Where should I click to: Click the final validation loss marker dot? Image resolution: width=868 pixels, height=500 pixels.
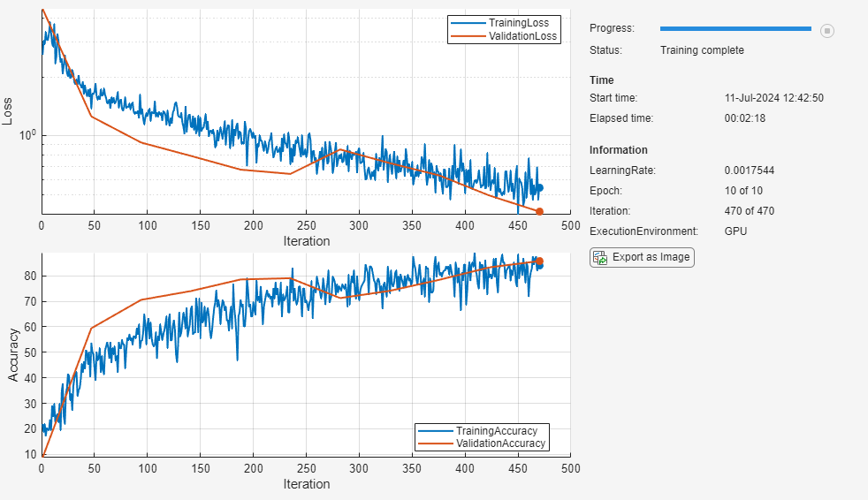click(x=539, y=211)
